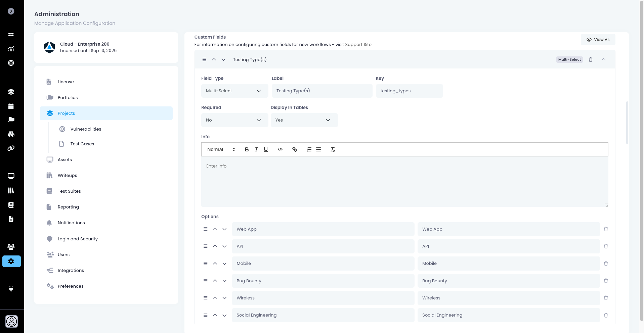This screenshot has width=644, height=333.
Task: Open the Display In Tables dropdown
Action: coord(304,120)
